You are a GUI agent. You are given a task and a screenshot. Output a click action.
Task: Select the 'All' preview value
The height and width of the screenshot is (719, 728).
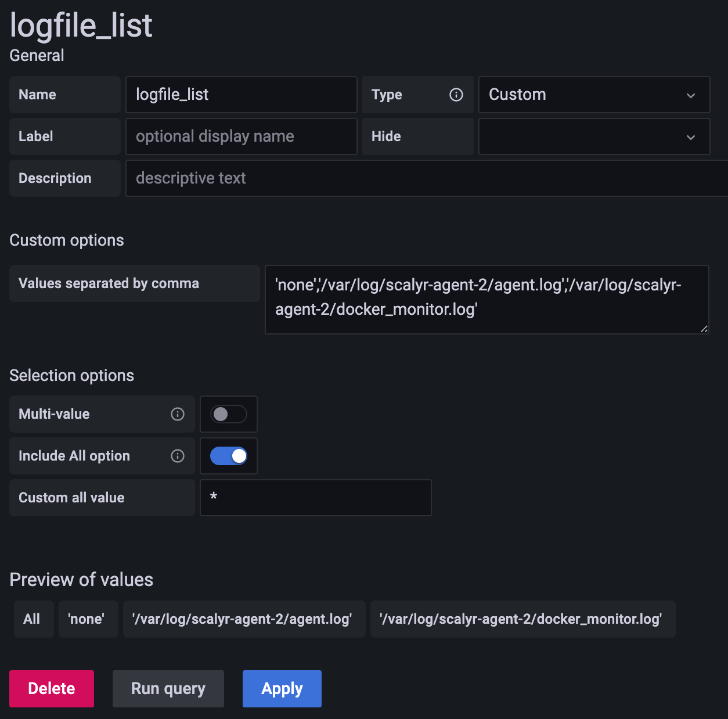(33, 619)
